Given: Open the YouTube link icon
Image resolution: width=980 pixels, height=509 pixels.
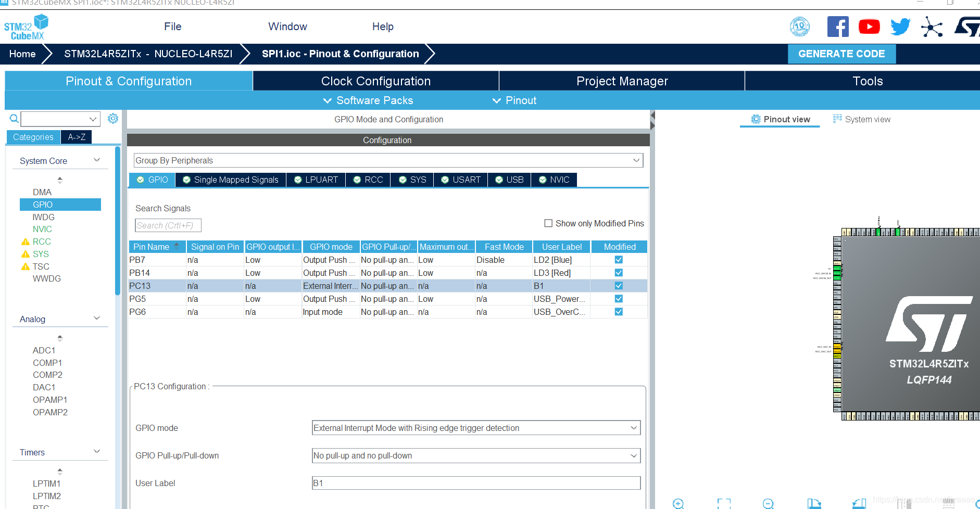Looking at the screenshot, I should [869, 27].
